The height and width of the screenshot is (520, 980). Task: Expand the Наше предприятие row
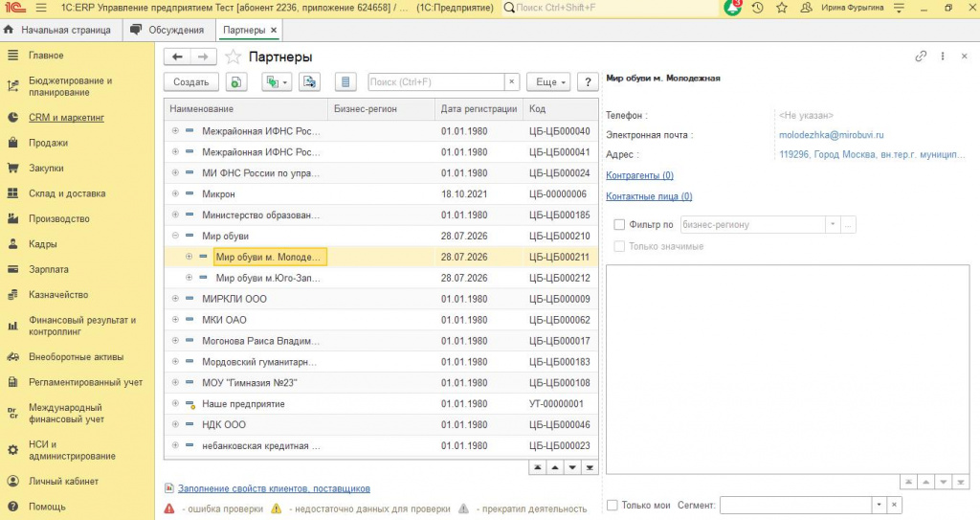pyautogui.click(x=175, y=403)
